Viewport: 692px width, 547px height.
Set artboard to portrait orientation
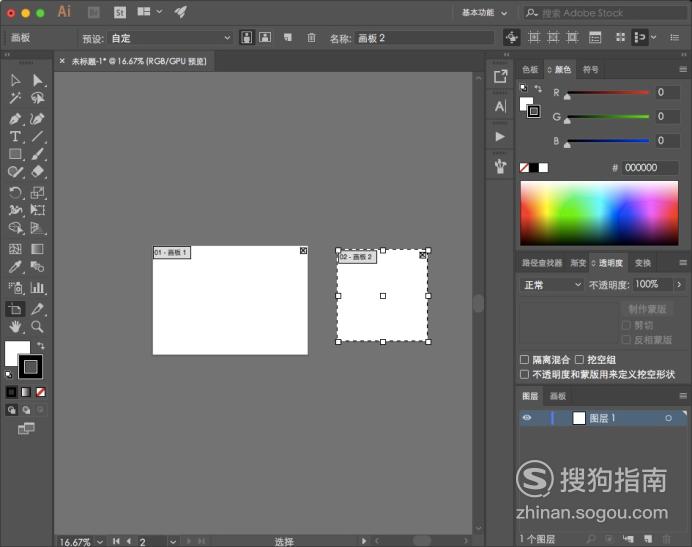pos(247,38)
